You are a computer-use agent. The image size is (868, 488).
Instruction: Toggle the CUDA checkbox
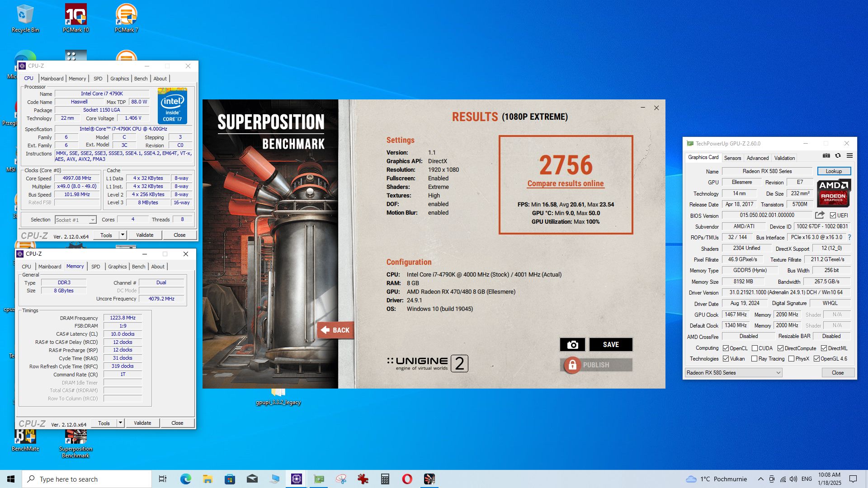755,348
